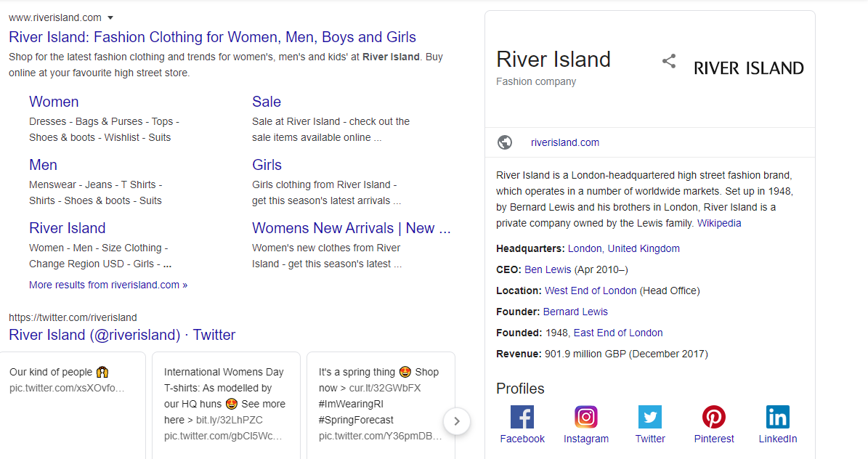Screen dimensions: 868x459
Task: Click the Ben Lewis CEO link
Action: click(548, 269)
